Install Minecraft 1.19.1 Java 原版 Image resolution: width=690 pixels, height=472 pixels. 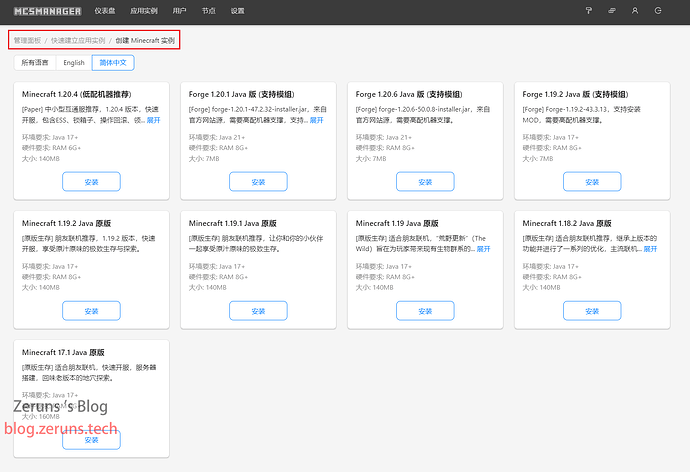click(258, 311)
